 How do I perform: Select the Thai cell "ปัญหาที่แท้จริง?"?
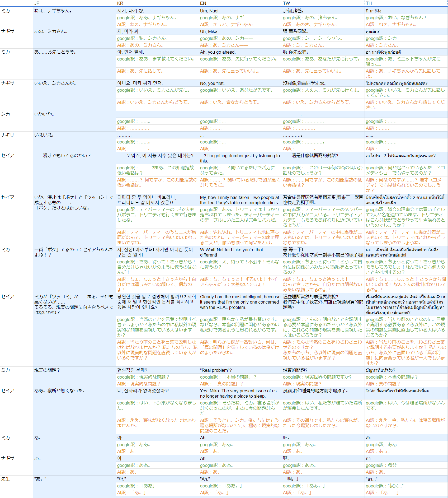click(x=406, y=370)
